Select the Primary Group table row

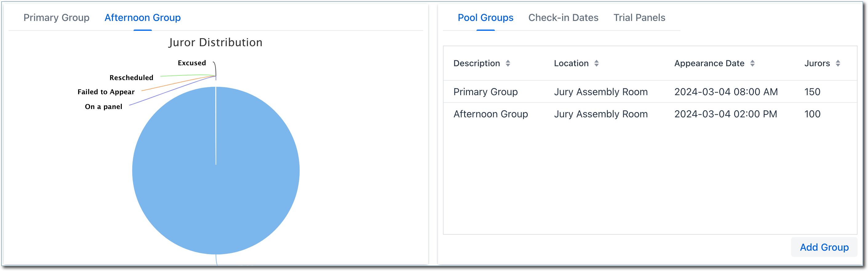tap(485, 92)
